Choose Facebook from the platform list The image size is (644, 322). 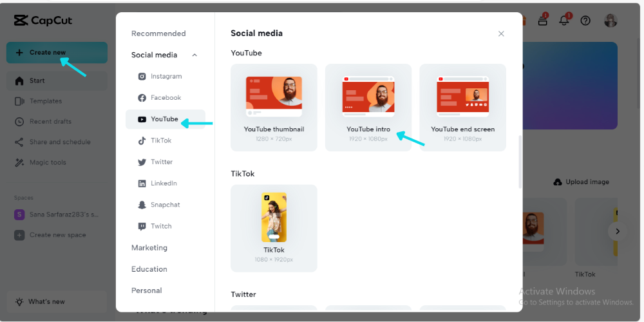166,98
